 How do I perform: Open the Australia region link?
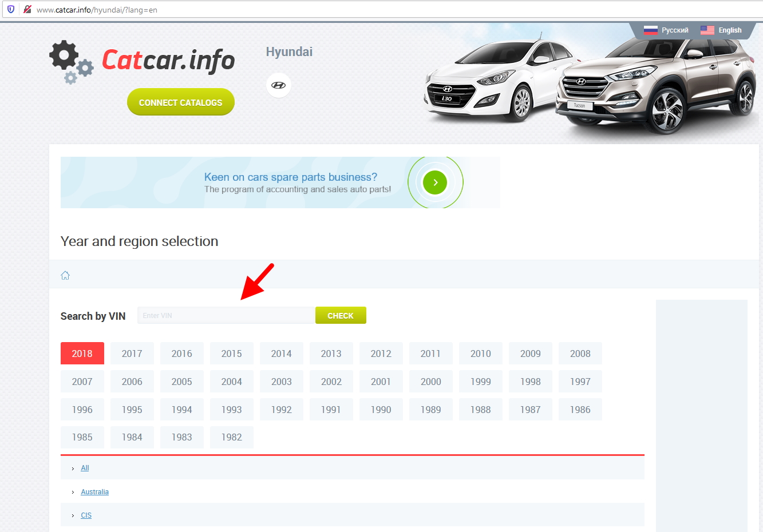[x=94, y=492]
